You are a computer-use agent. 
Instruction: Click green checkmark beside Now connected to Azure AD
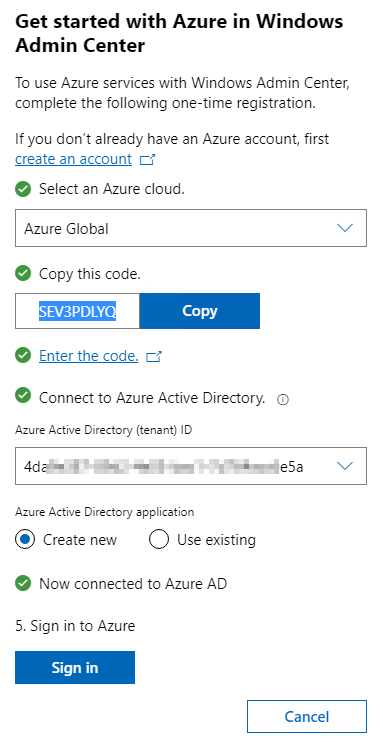[23, 583]
